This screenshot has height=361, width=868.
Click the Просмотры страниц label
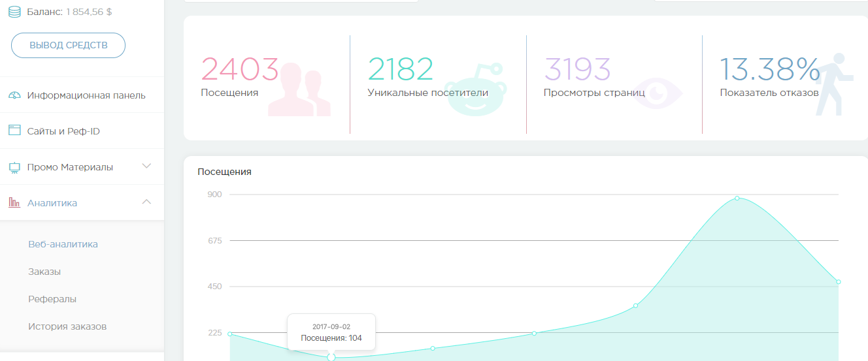click(594, 93)
